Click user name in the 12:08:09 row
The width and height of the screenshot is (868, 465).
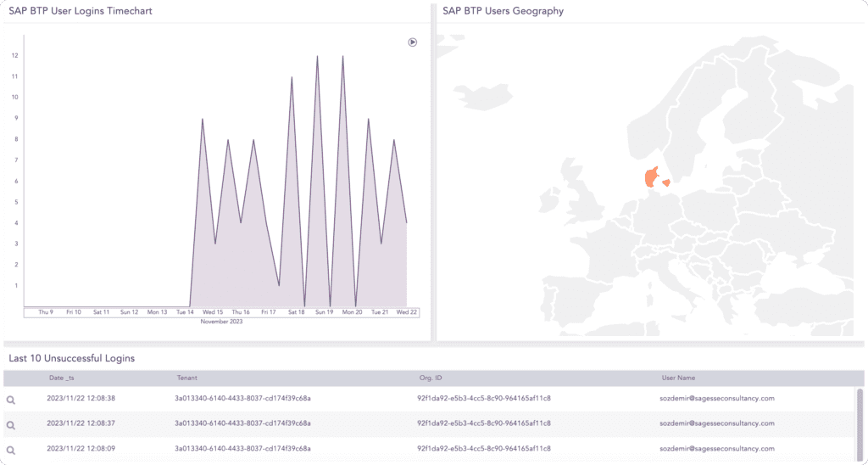point(717,448)
